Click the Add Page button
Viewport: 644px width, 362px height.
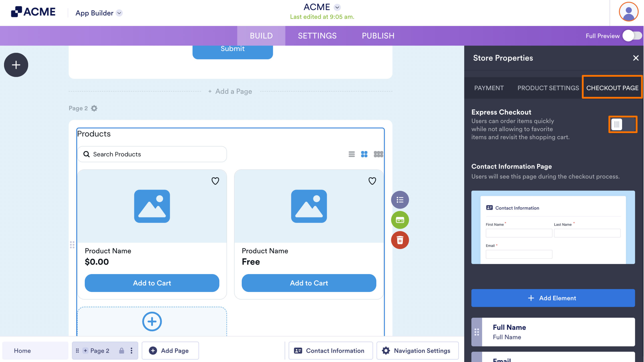click(170, 351)
